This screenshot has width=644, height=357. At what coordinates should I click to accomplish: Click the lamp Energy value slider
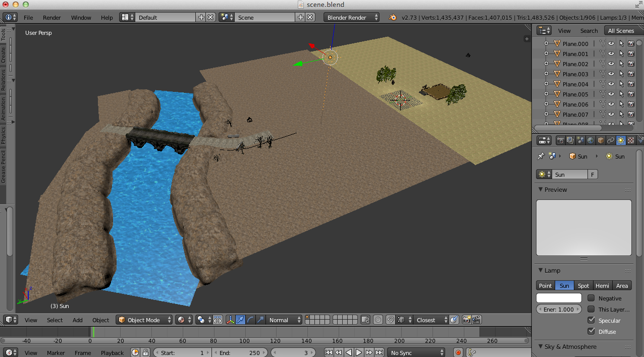pos(559,309)
